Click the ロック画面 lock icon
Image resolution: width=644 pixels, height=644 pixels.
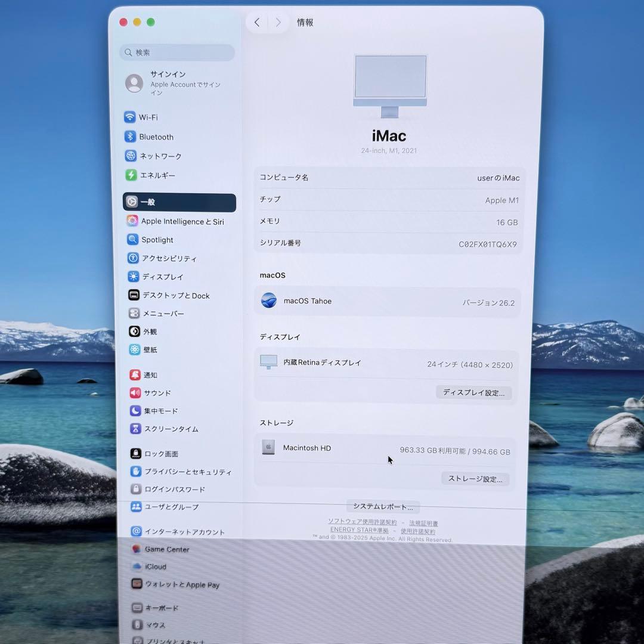click(136, 453)
